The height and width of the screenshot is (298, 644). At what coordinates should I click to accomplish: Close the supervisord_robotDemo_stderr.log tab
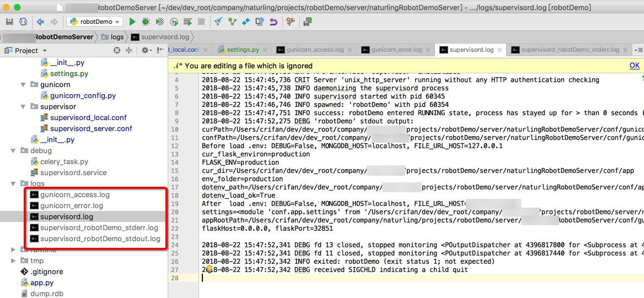[x=625, y=50]
